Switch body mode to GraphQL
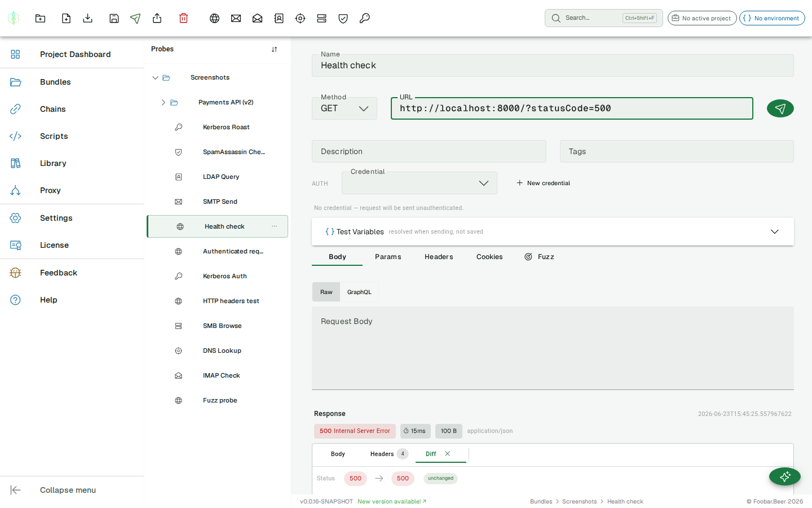812x508 pixels. click(x=359, y=292)
